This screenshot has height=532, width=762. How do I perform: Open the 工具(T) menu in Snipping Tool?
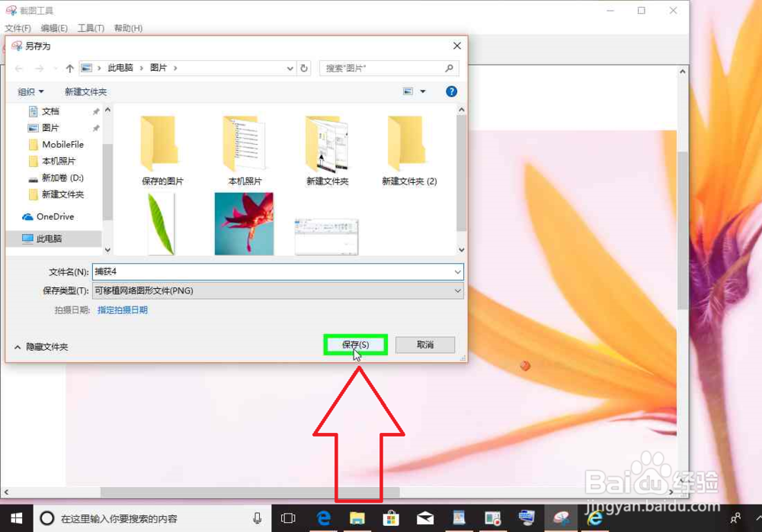(91, 27)
